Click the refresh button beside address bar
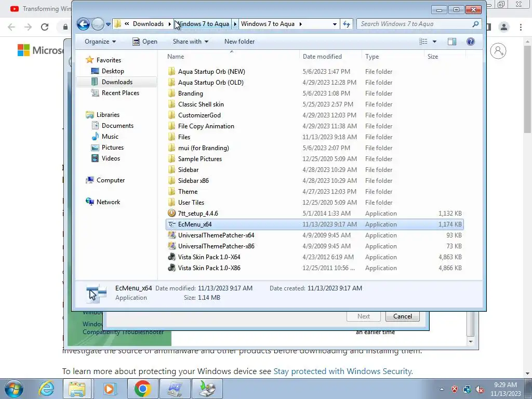Image resolution: width=532 pixels, height=399 pixels. coord(347,24)
